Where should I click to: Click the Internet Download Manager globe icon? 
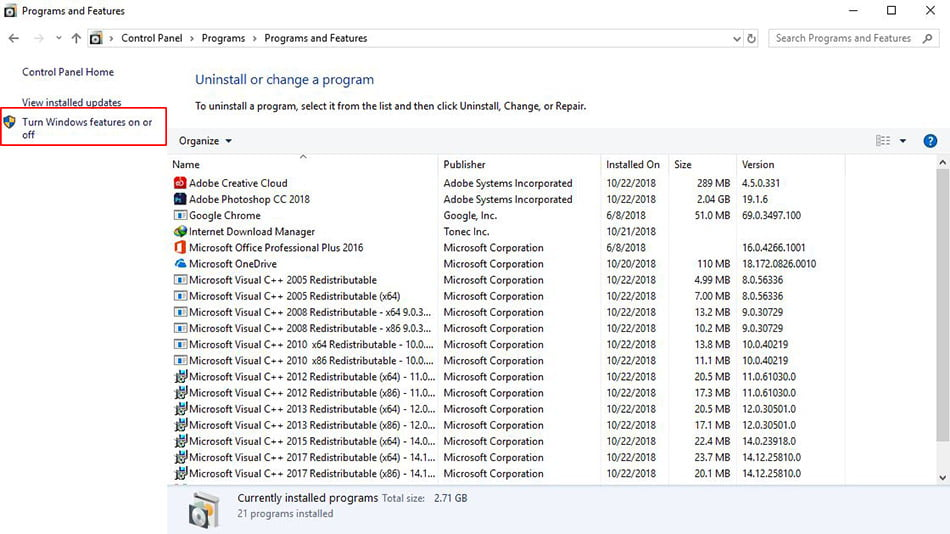coord(180,232)
